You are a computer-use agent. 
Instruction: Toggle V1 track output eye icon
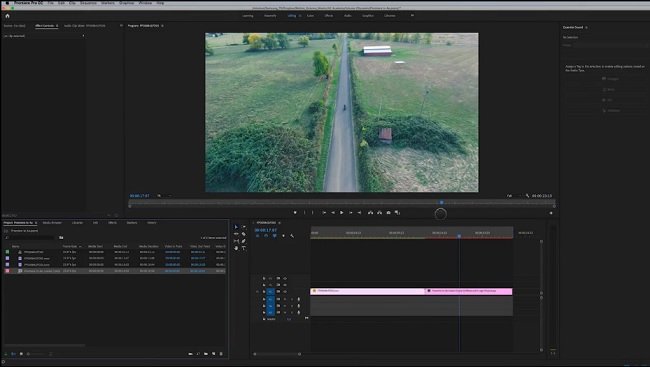pyautogui.click(x=285, y=292)
